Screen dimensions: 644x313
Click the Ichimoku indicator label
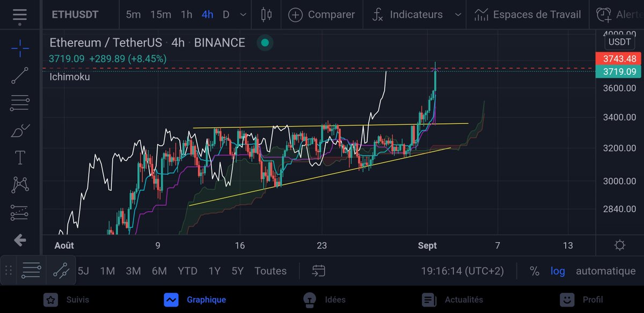(x=70, y=77)
